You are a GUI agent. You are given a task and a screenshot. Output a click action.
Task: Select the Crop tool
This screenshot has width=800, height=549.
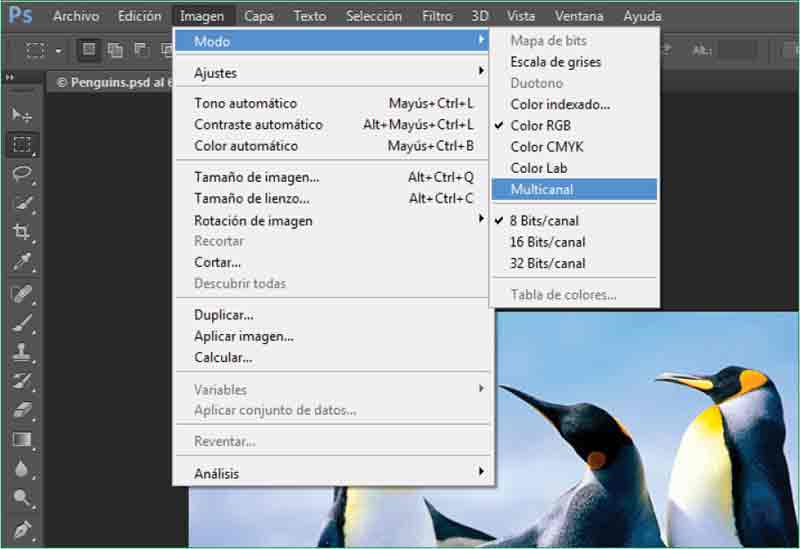point(22,232)
